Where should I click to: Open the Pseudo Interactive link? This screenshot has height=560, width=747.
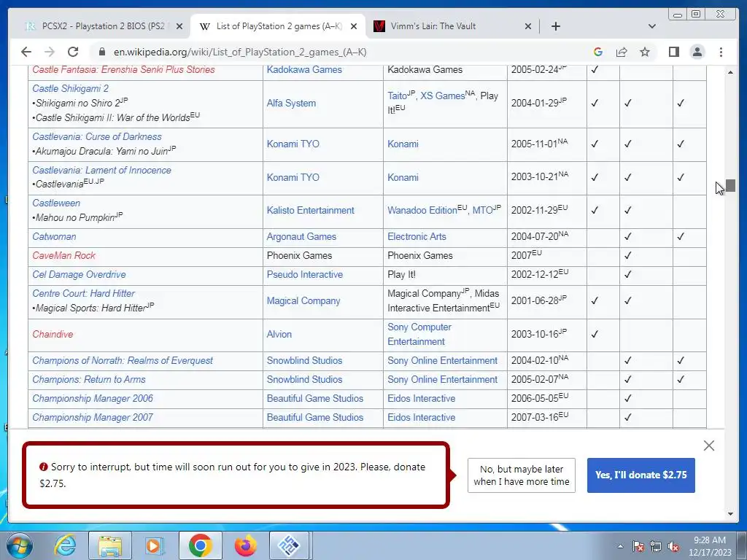pyautogui.click(x=305, y=275)
